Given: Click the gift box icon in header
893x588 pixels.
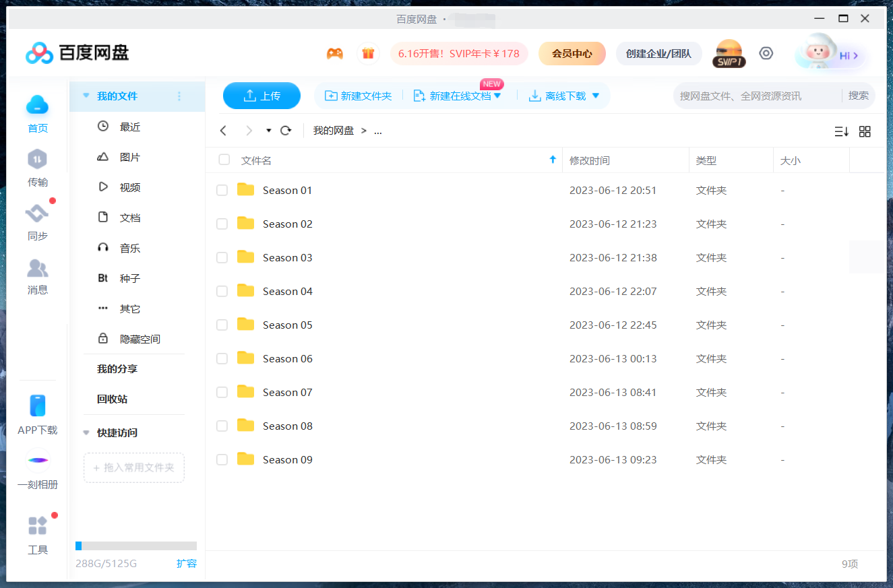Looking at the screenshot, I should [x=368, y=54].
